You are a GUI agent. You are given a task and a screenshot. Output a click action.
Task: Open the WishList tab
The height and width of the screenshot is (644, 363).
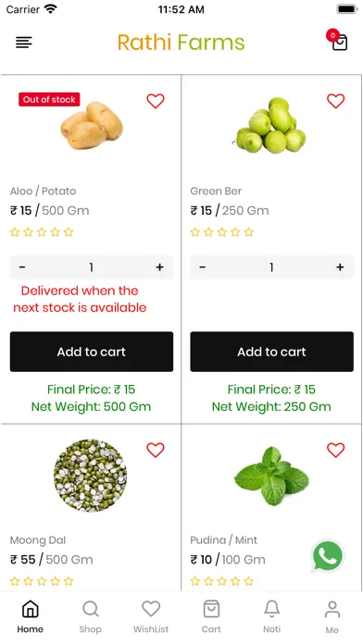(151, 616)
